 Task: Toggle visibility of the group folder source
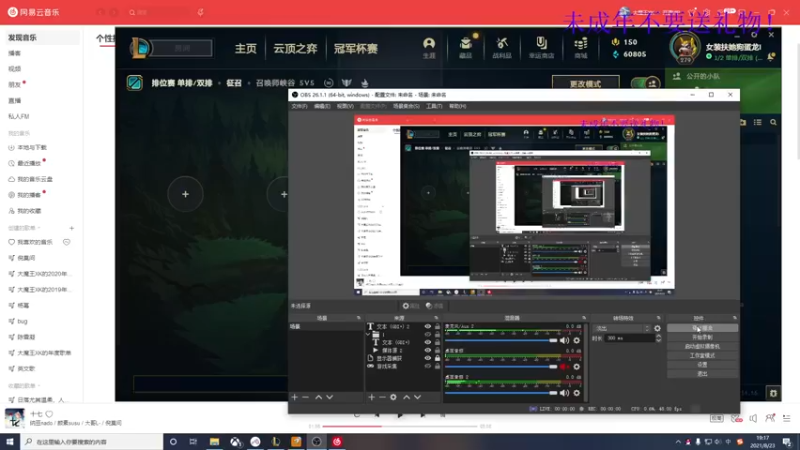tap(428, 335)
